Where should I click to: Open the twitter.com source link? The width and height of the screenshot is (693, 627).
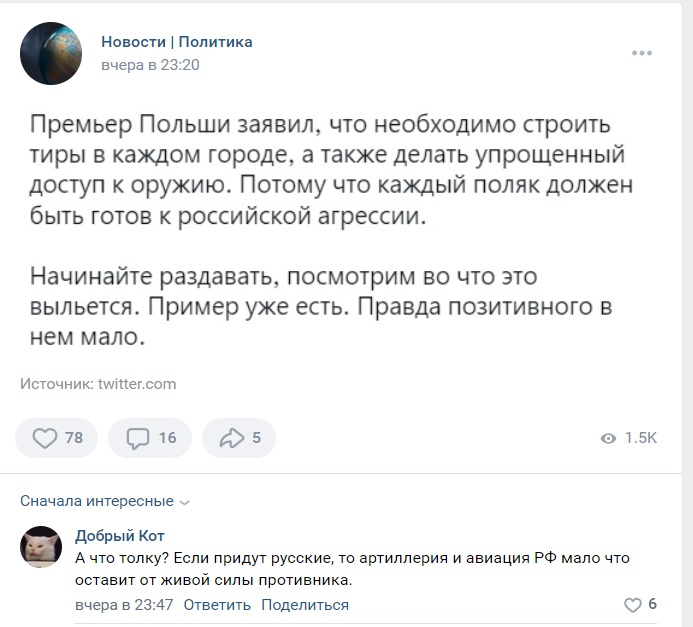(137, 384)
